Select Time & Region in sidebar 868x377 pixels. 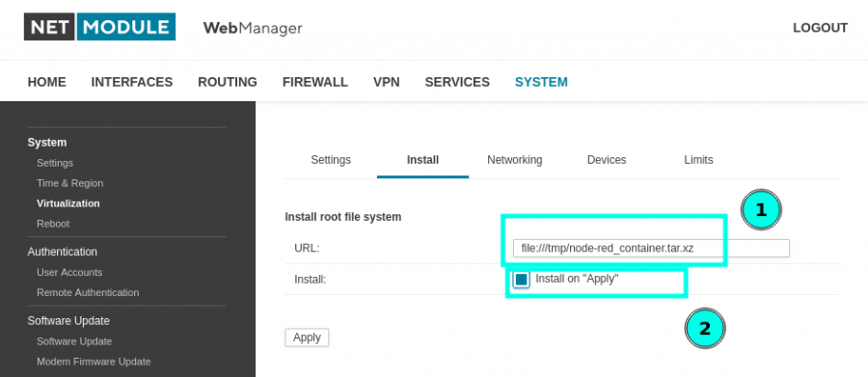tap(69, 183)
